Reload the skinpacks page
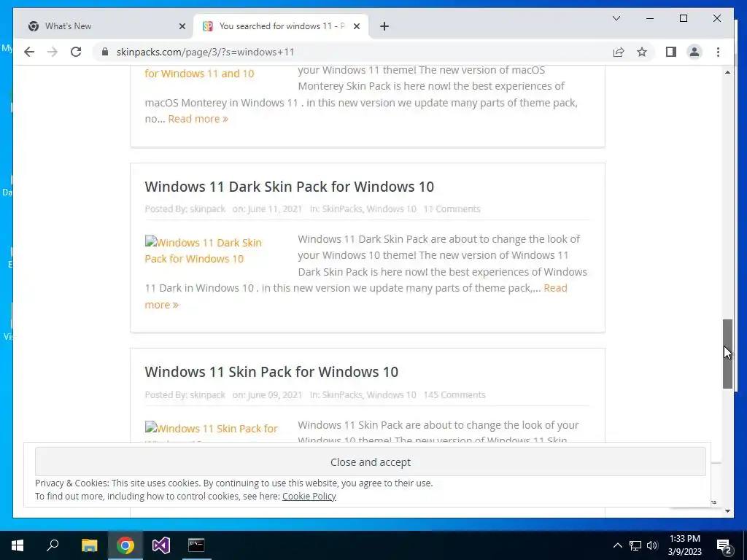The image size is (747, 560). (76, 52)
